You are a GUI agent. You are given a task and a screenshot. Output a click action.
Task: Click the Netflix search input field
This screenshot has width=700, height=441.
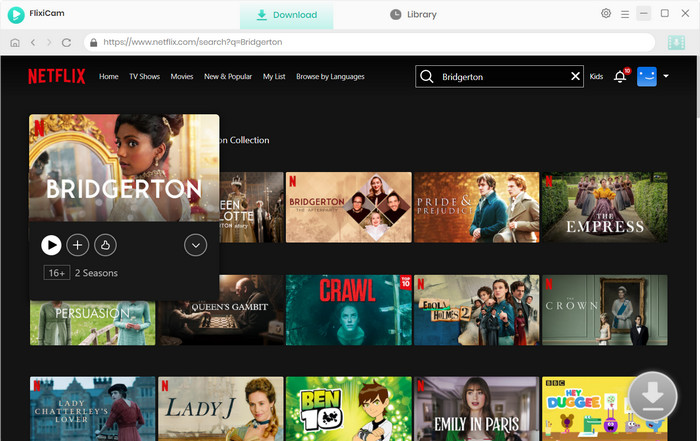coord(502,77)
